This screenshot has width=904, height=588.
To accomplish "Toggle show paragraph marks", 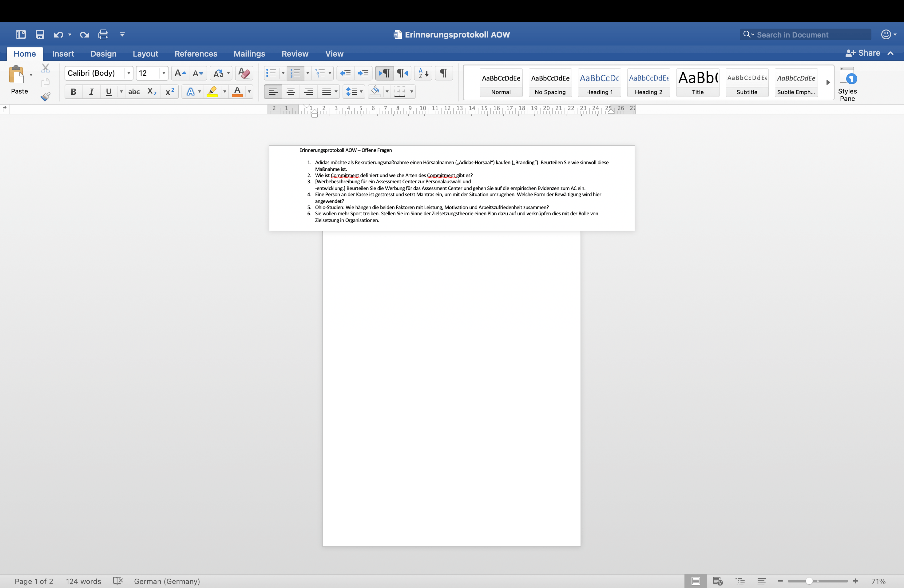I will click(x=443, y=73).
